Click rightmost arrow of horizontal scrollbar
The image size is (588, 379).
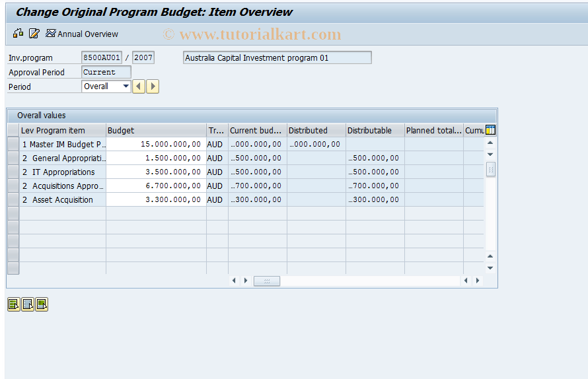478,281
